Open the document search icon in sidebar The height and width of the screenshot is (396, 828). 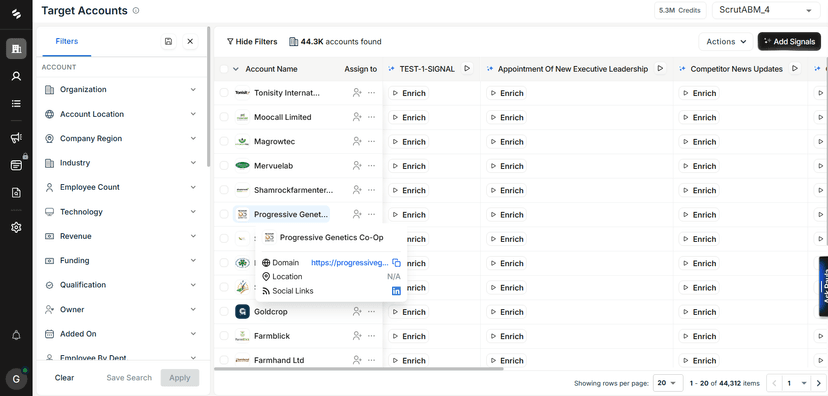click(16, 193)
